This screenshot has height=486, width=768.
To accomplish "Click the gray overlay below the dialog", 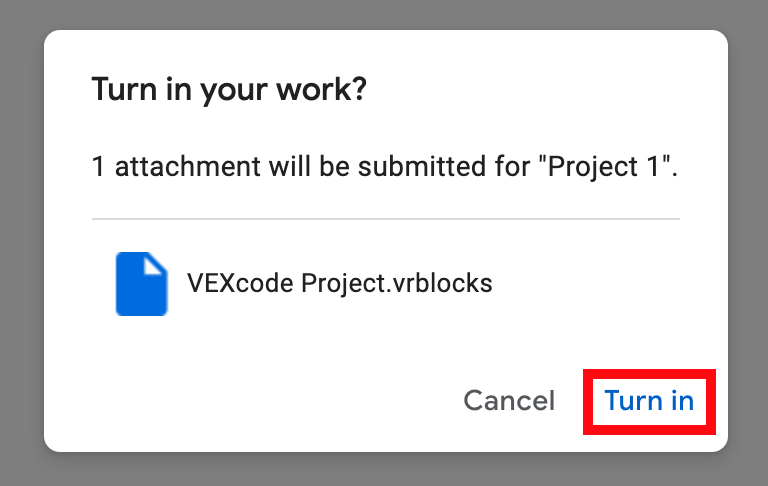I will pos(384,469).
